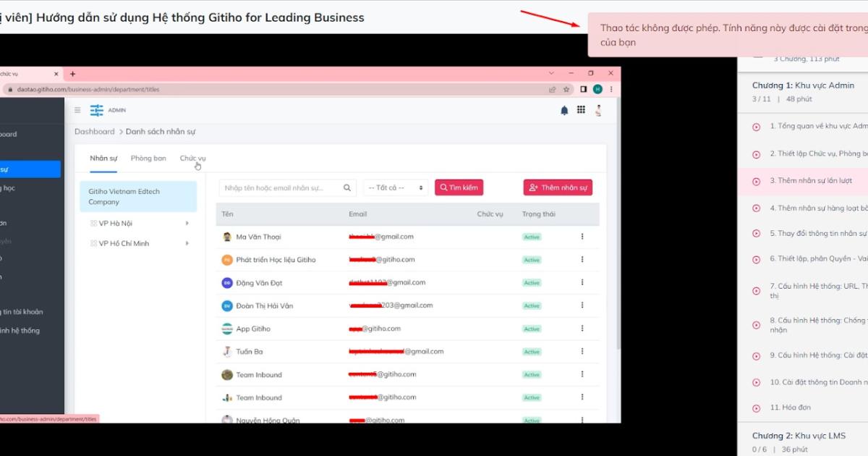
Task: Open the user avatar profile icon
Action: (598, 109)
